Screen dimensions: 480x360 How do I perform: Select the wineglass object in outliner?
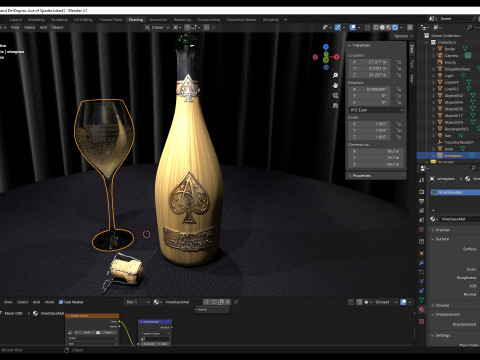pos(453,156)
